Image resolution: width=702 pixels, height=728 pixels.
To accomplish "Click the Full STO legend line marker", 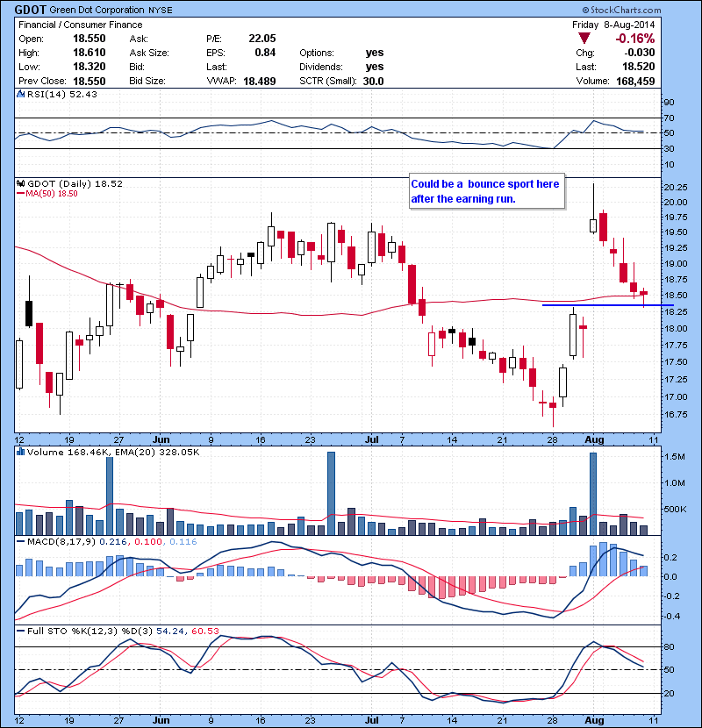I will 20,631.
